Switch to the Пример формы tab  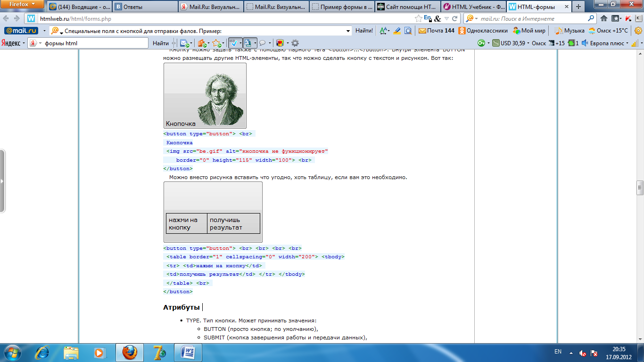coord(342,7)
